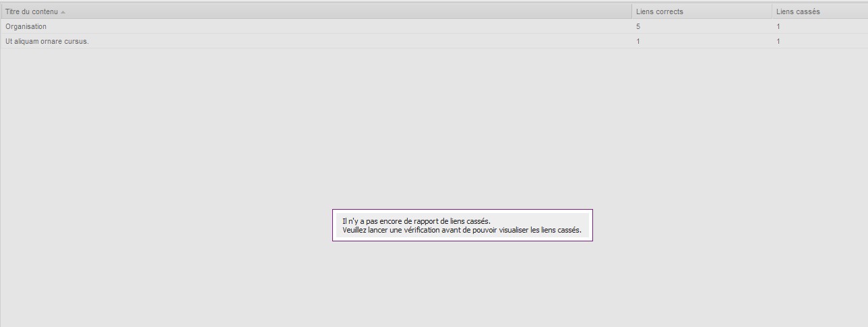
Task: Click the ascending sort arrow beside Titre du contenu
Action: coord(63,12)
